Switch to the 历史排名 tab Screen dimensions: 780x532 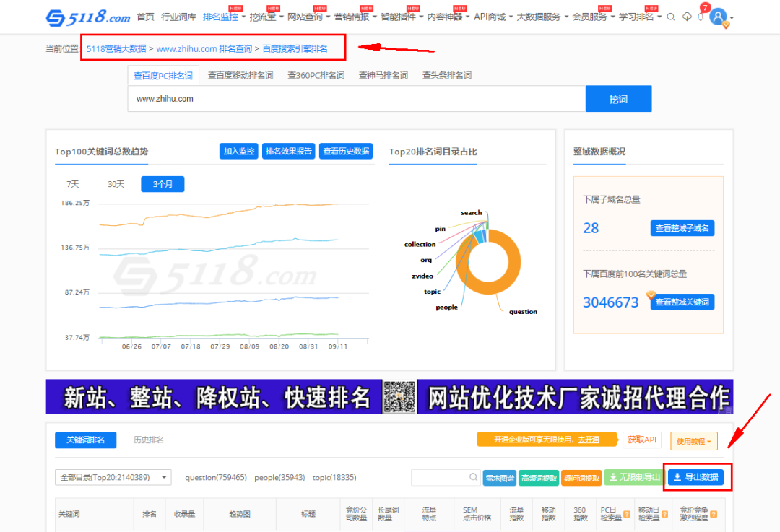pyautogui.click(x=149, y=440)
